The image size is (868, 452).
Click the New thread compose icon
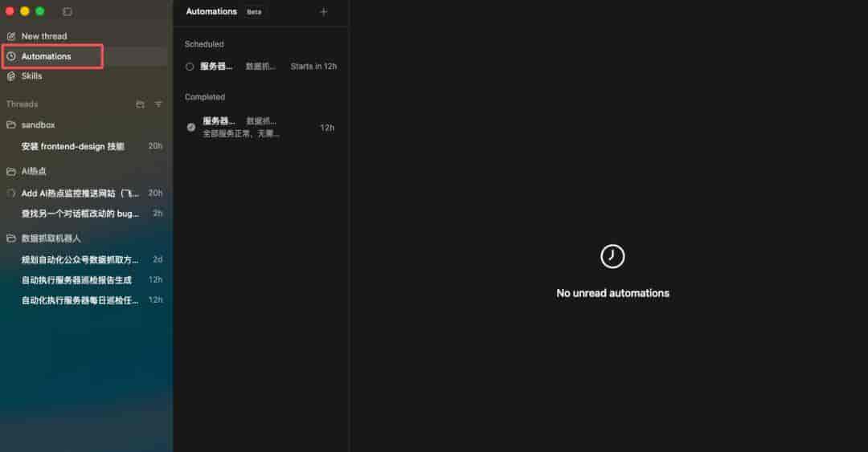tap(11, 36)
